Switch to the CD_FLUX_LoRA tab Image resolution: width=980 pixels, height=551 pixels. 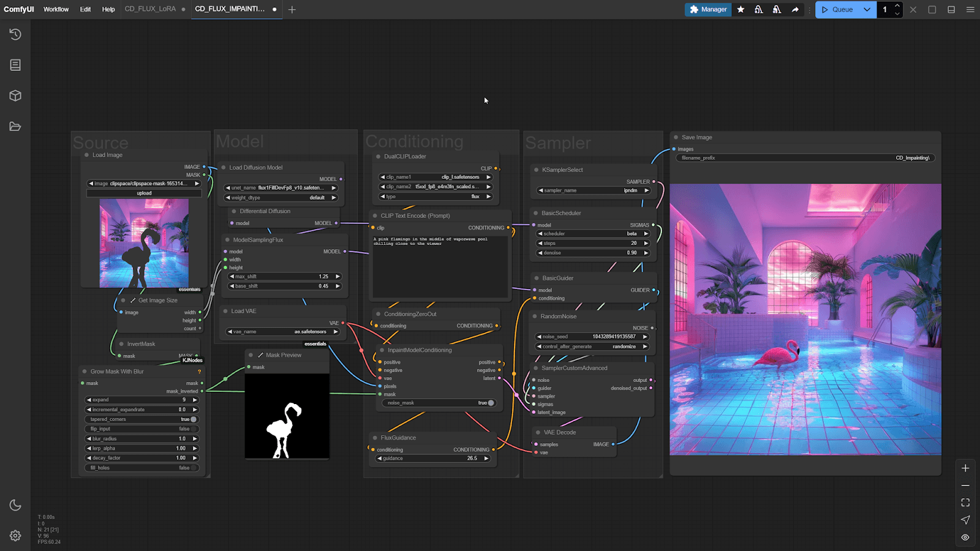pyautogui.click(x=150, y=9)
